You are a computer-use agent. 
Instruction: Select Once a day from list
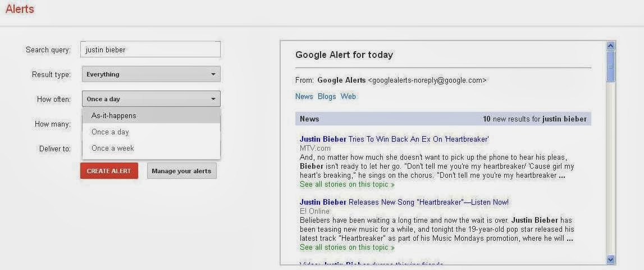click(x=151, y=132)
